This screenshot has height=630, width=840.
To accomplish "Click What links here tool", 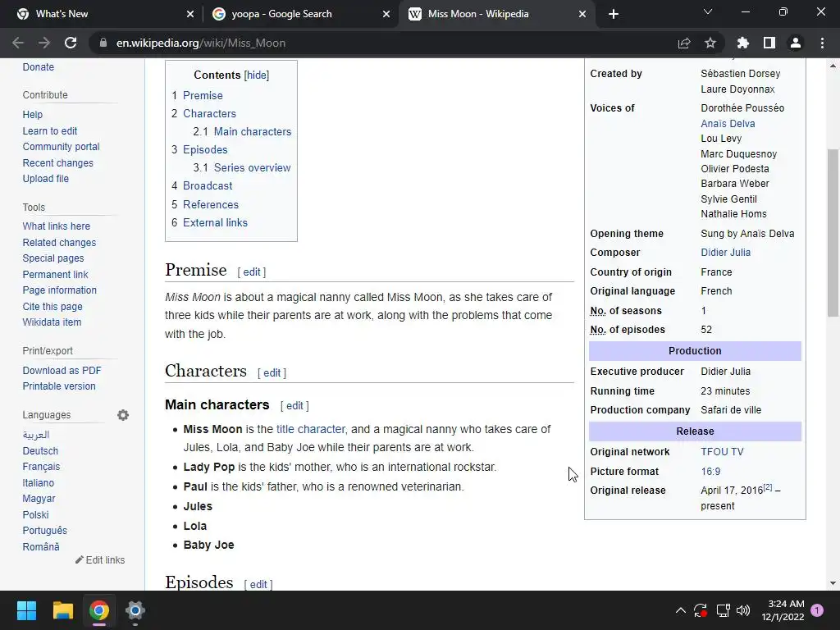I will click(57, 226).
